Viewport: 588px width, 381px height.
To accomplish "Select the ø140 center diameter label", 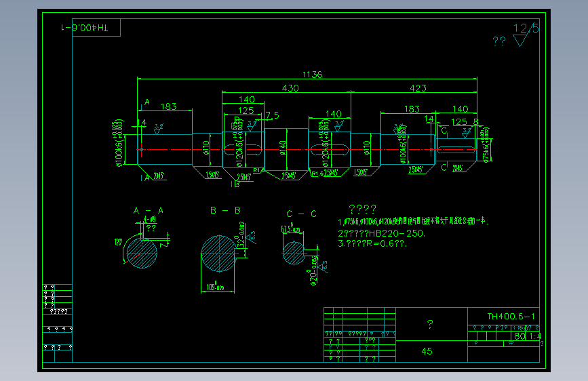I will click(283, 147).
